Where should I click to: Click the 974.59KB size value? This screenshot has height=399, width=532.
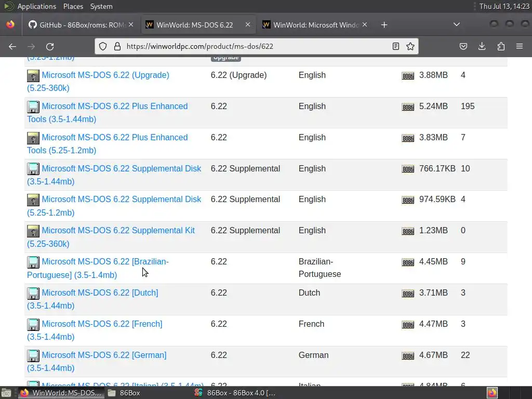(x=437, y=199)
